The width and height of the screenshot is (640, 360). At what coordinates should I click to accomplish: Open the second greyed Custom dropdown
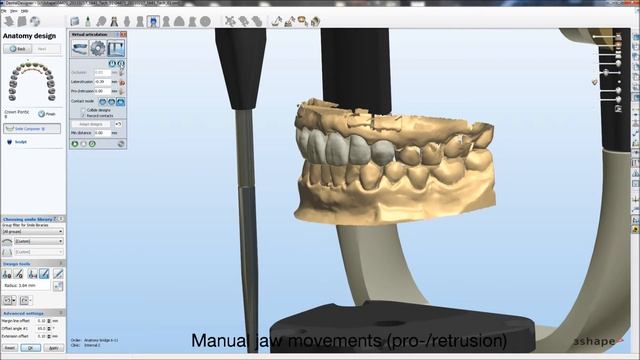point(39,252)
